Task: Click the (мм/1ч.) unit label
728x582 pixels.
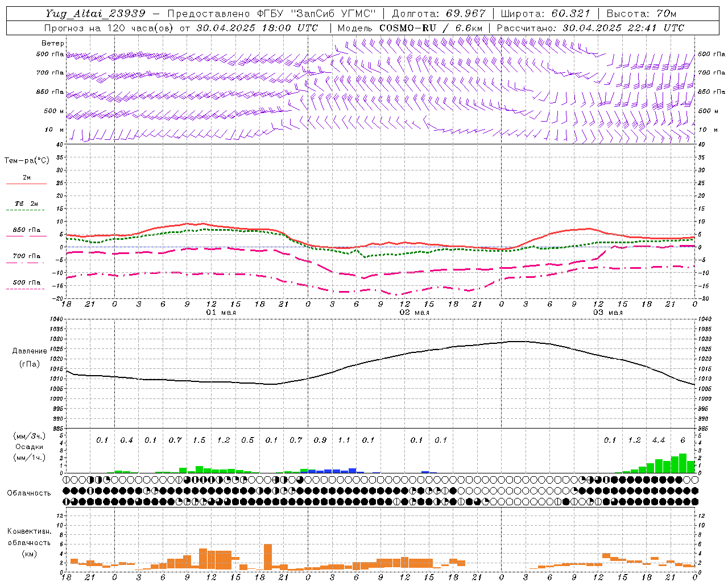Action: (29, 458)
